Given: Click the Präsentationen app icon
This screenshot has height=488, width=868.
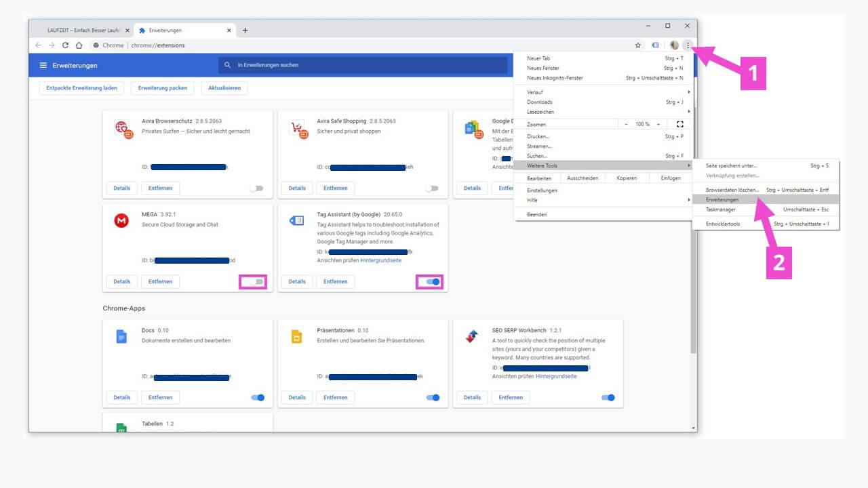Looking at the screenshot, I should tap(296, 336).
